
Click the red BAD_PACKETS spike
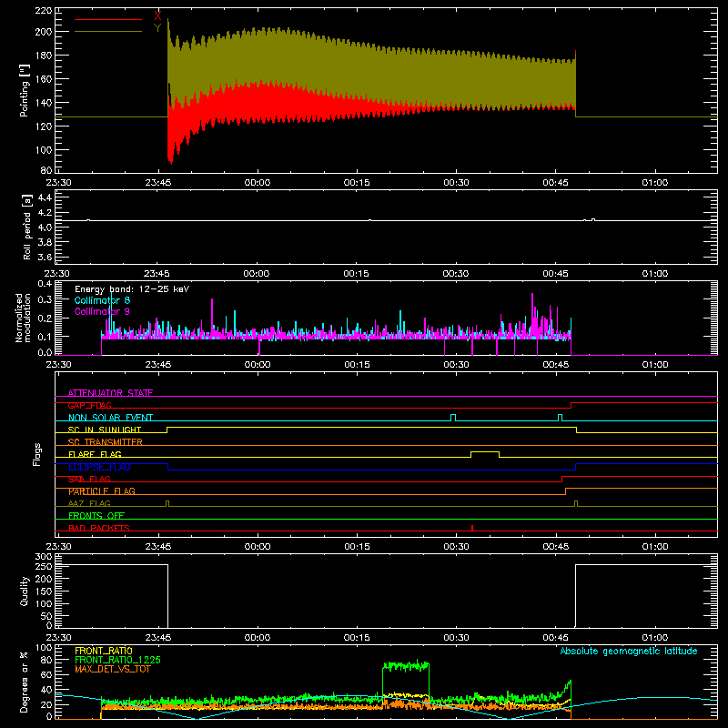click(472, 528)
